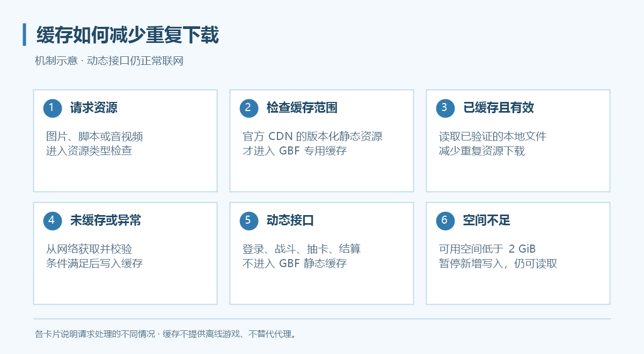Viewport: 644px width, 354px height.
Task: Click subtitle 机制示意 · 动态接口仍正常联网
Action: (109, 61)
